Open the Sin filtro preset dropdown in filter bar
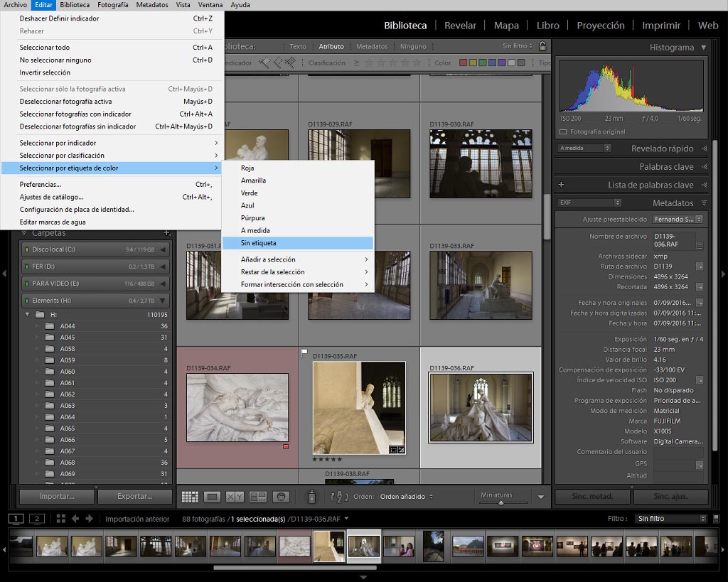 (518, 46)
